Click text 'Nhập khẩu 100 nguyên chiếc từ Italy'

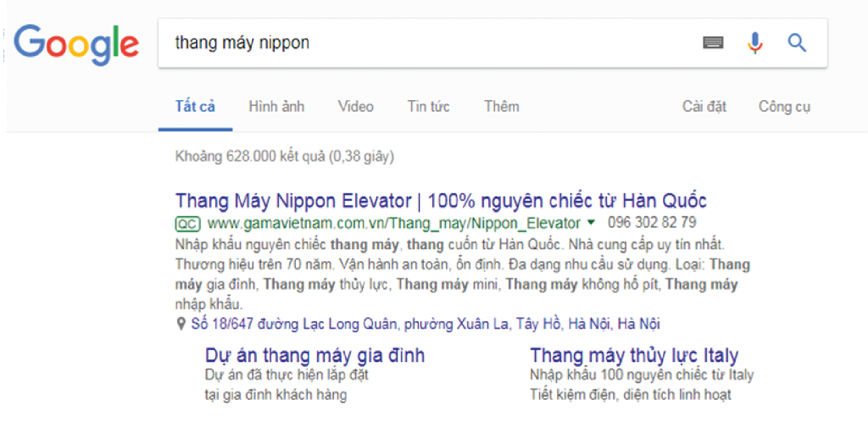(x=642, y=375)
